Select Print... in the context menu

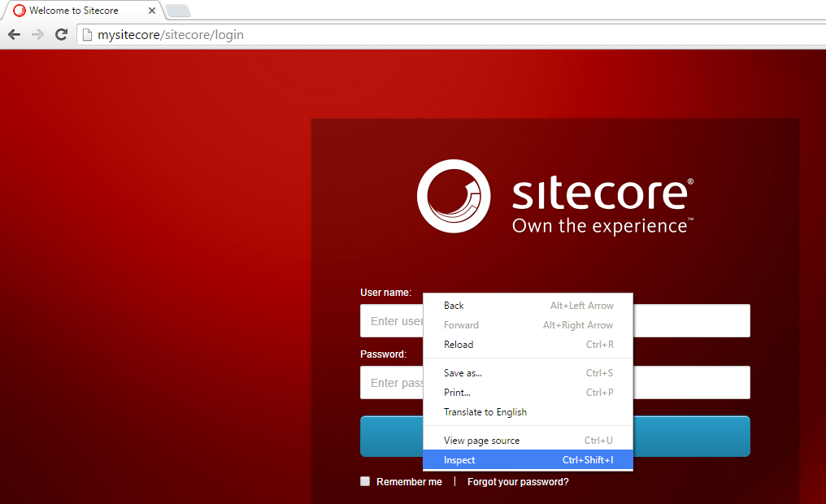pyautogui.click(x=528, y=393)
